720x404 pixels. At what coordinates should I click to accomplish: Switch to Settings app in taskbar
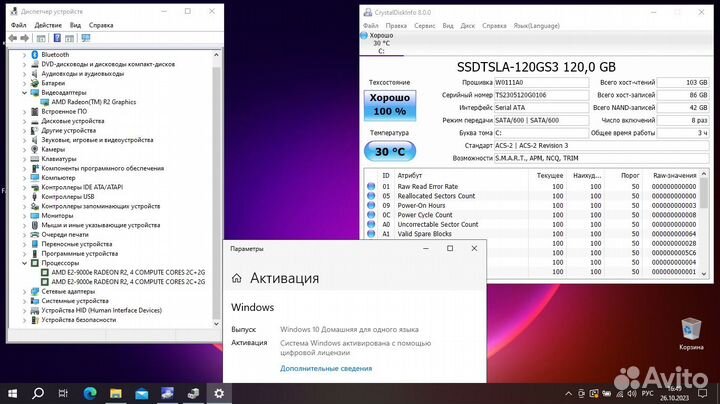tap(219, 393)
